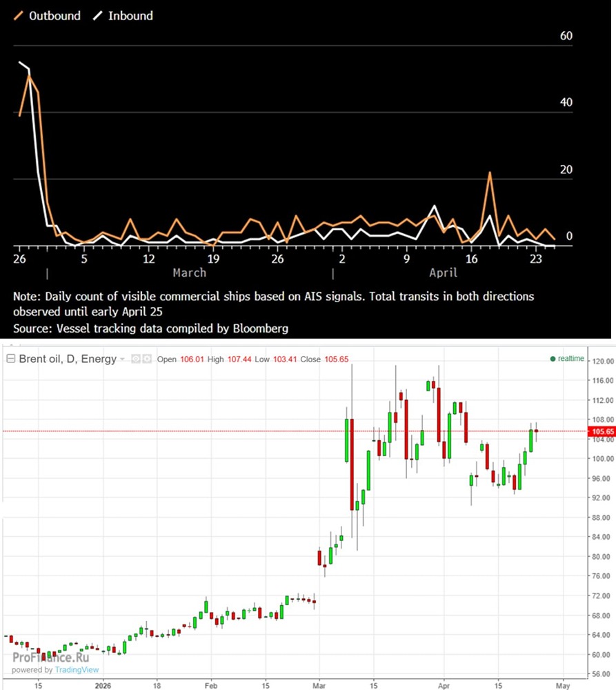This screenshot has height=690, width=616.
Task: Click the May label on the time axis
Action: pos(563,686)
